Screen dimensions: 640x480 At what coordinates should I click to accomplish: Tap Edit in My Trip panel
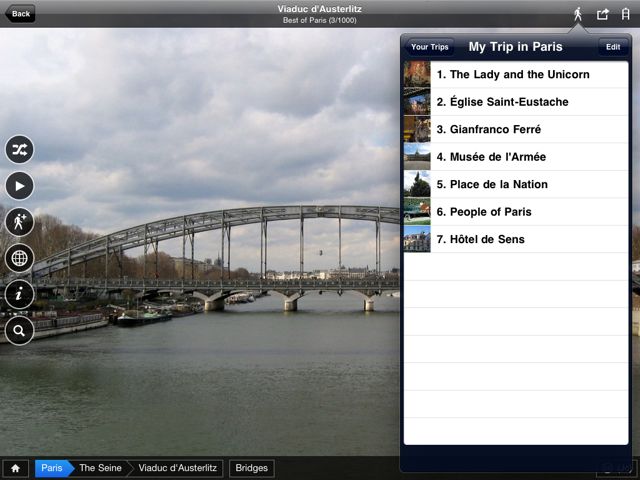[x=613, y=47]
